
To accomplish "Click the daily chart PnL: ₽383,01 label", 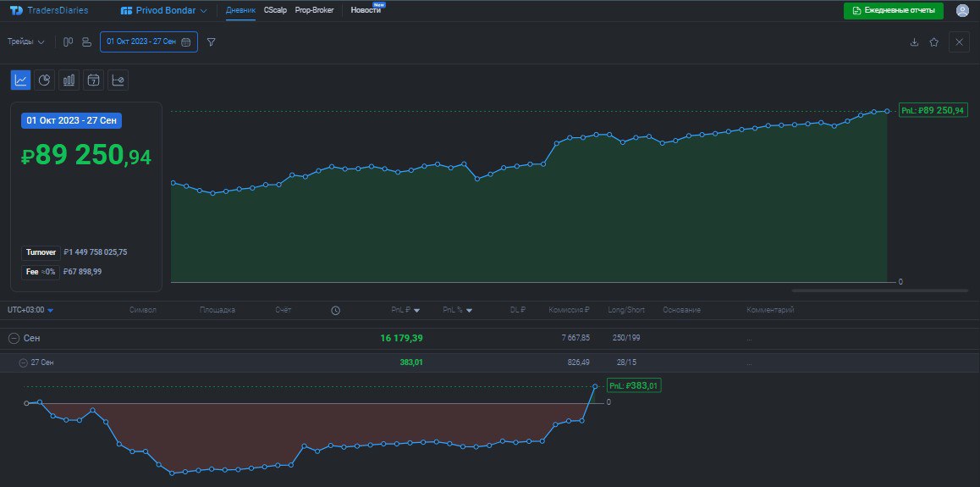I will click(634, 386).
